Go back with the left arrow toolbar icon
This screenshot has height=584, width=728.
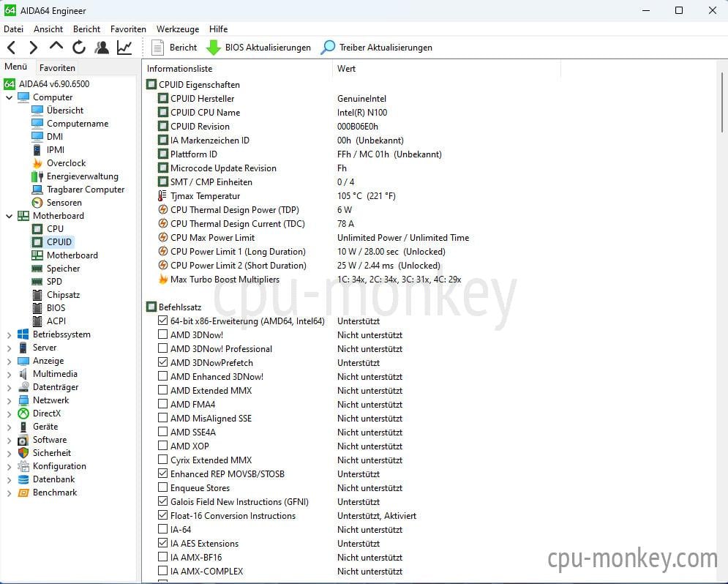[12, 48]
